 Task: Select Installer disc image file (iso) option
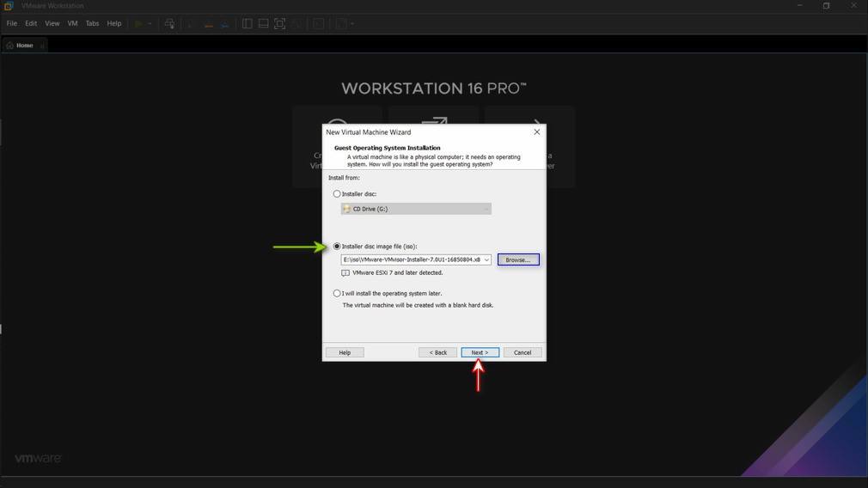pyautogui.click(x=337, y=247)
